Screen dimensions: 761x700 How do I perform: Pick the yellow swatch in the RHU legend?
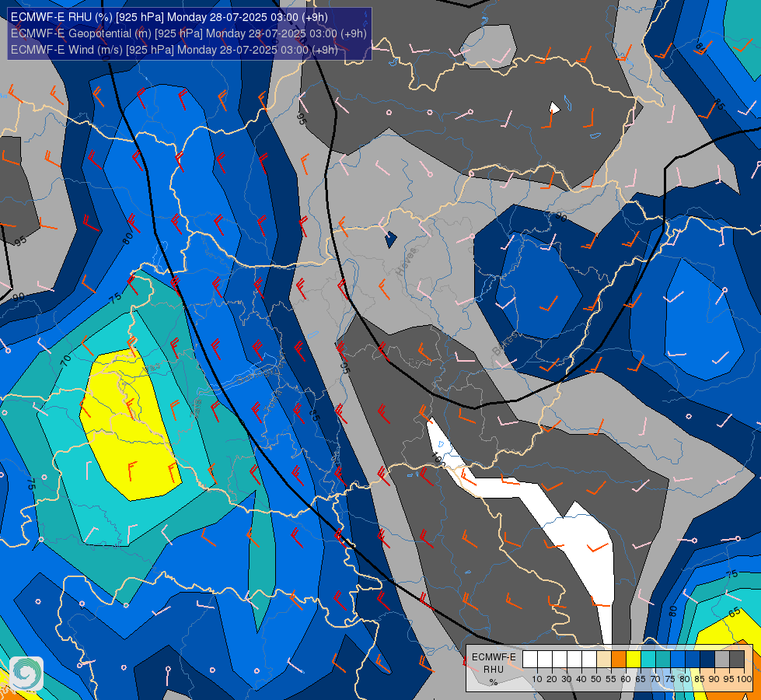(x=634, y=660)
